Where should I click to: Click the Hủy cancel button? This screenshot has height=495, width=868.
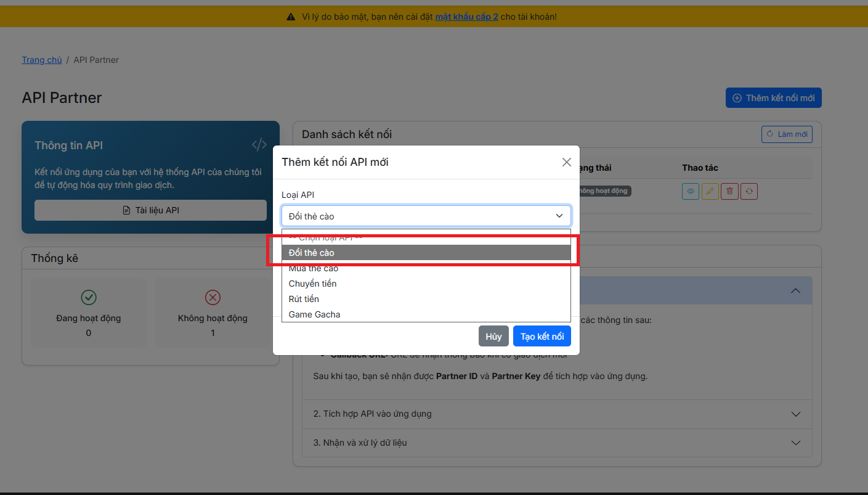point(493,337)
